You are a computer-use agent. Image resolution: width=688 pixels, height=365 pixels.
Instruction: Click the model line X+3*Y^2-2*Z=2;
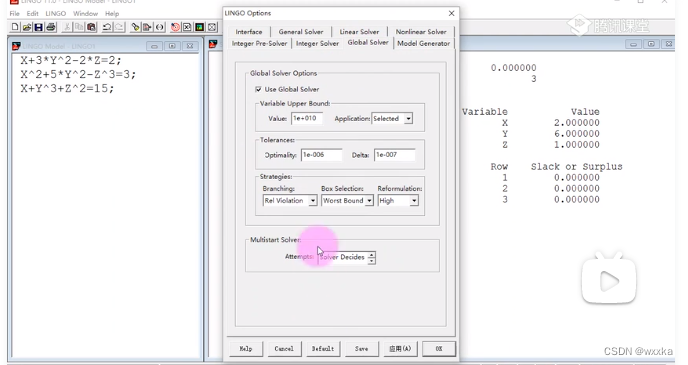71,61
